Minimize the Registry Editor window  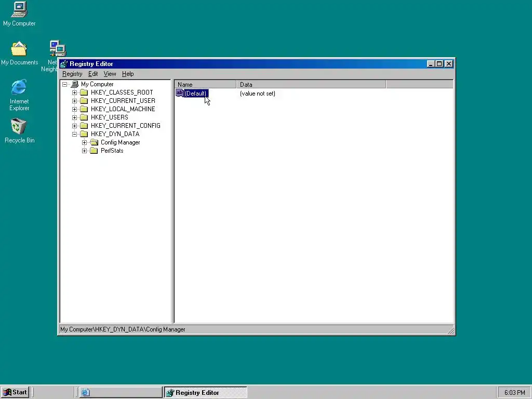point(431,64)
